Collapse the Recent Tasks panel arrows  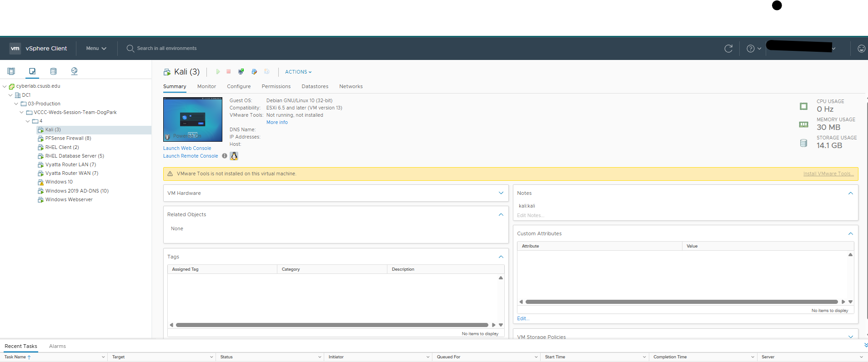[x=865, y=346]
